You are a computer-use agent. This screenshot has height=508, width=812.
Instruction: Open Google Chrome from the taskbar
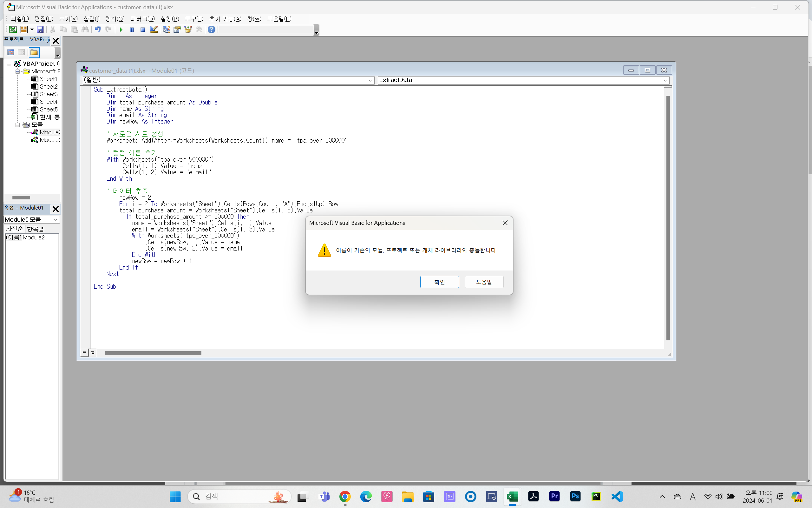[345, 496]
